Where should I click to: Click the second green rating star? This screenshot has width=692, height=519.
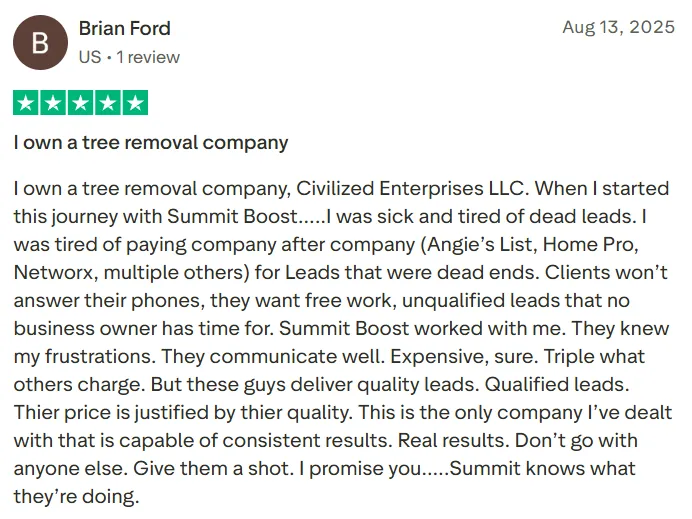click(x=53, y=103)
